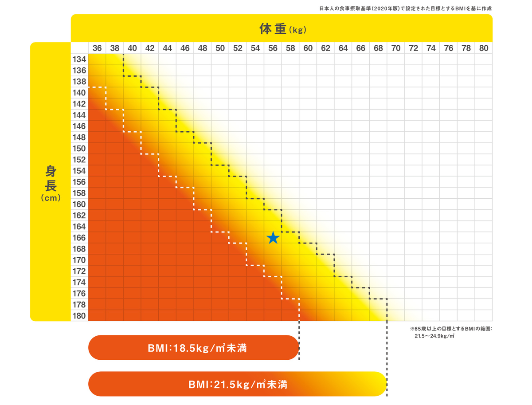Click weight column header 38

(x=114, y=48)
